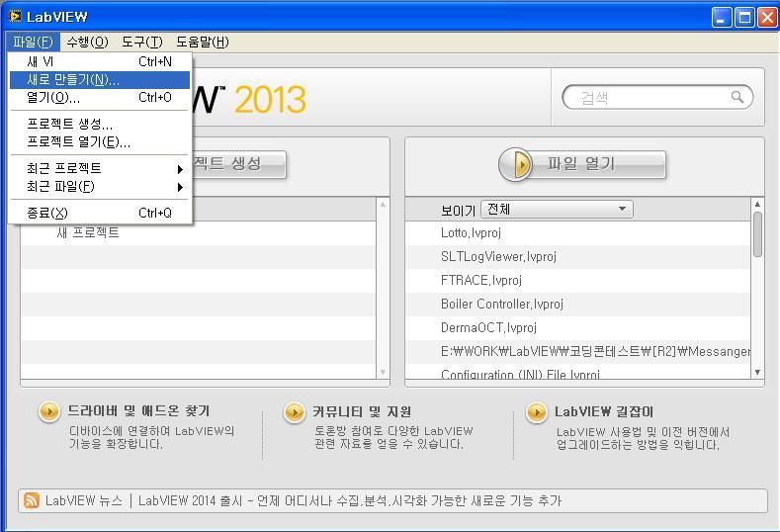780x532 pixels.
Task: Click arrow icon beside 드라이버 및 애드온 찾기
Action: click(49, 412)
